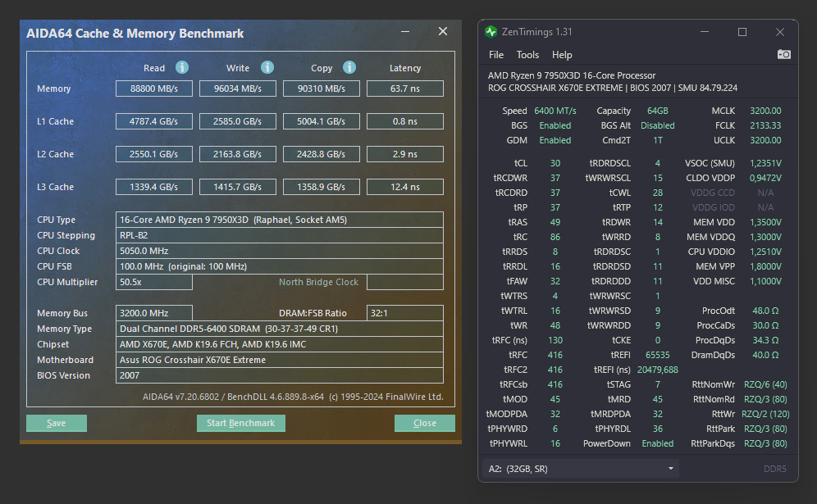The height and width of the screenshot is (504, 817).
Task: Click the VSOC (SMU) value 1,2351V
Action: point(765,163)
